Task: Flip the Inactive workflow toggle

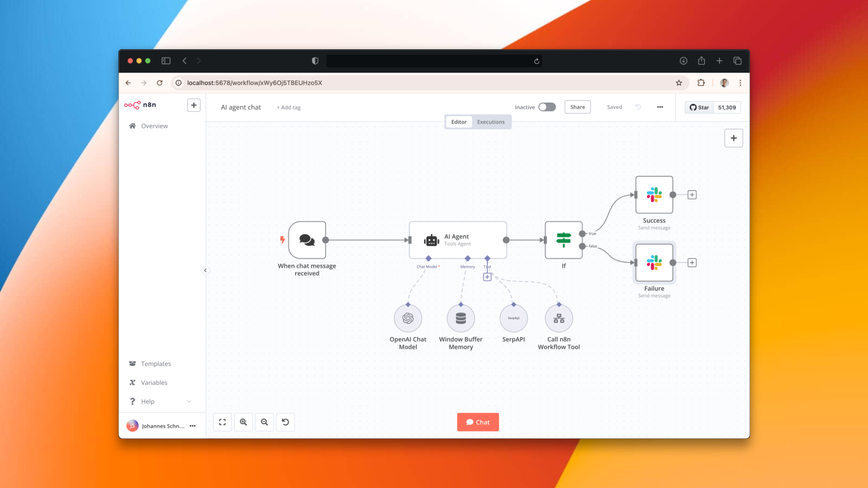Action: [x=547, y=107]
